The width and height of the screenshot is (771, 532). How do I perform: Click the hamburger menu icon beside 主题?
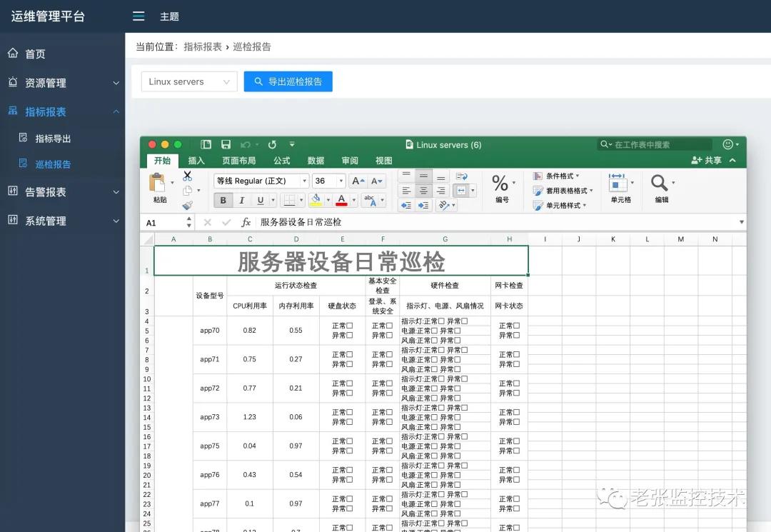pyautogui.click(x=138, y=16)
